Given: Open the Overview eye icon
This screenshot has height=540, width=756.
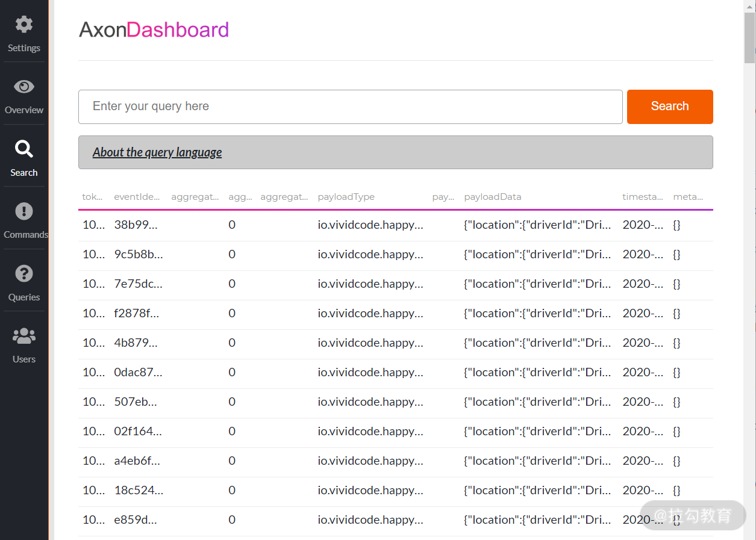Looking at the screenshot, I should tap(24, 87).
